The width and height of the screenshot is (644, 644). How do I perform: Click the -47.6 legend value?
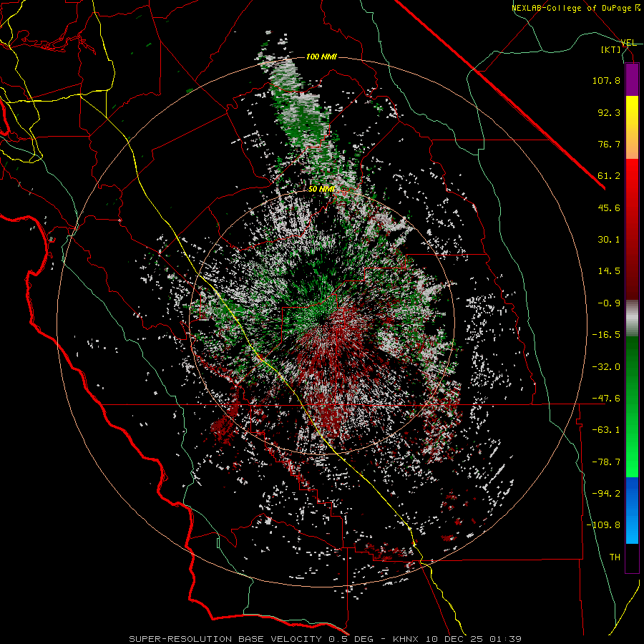[x=606, y=398]
